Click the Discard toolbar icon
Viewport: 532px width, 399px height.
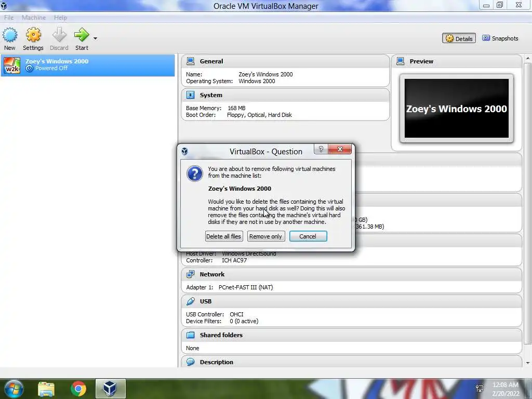tap(59, 35)
